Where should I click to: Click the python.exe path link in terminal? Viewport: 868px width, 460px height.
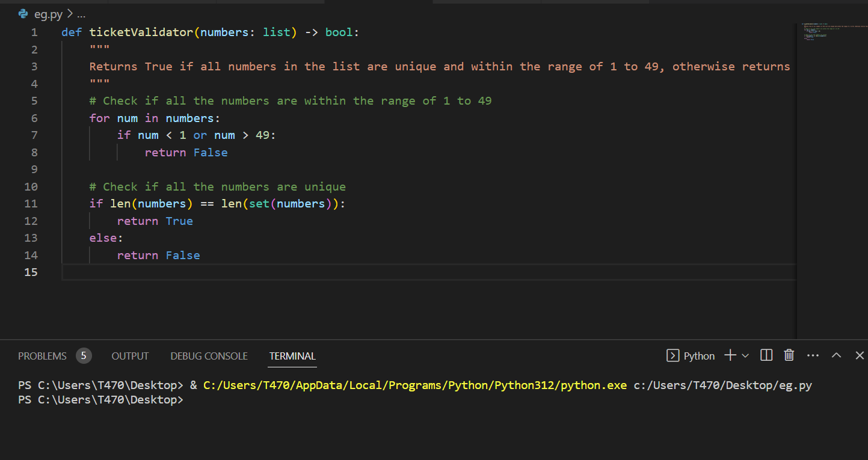pyautogui.click(x=413, y=385)
